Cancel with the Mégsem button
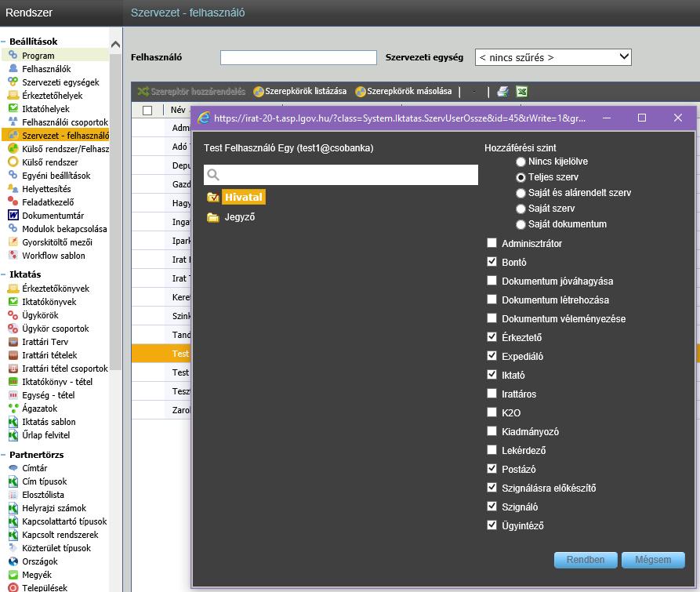This screenshot has height=592, width=700. (653, 560)
